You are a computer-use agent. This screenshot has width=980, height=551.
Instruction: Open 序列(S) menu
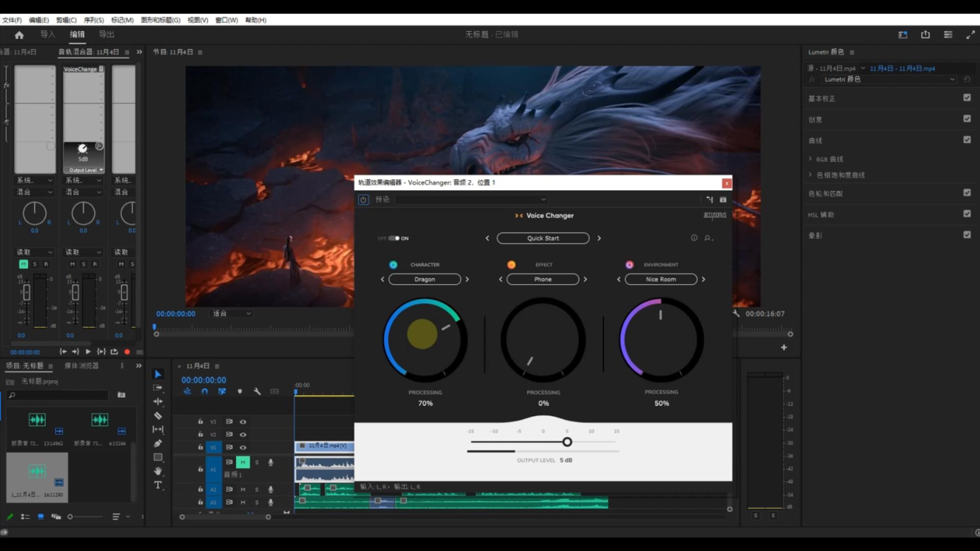[94, 20]
